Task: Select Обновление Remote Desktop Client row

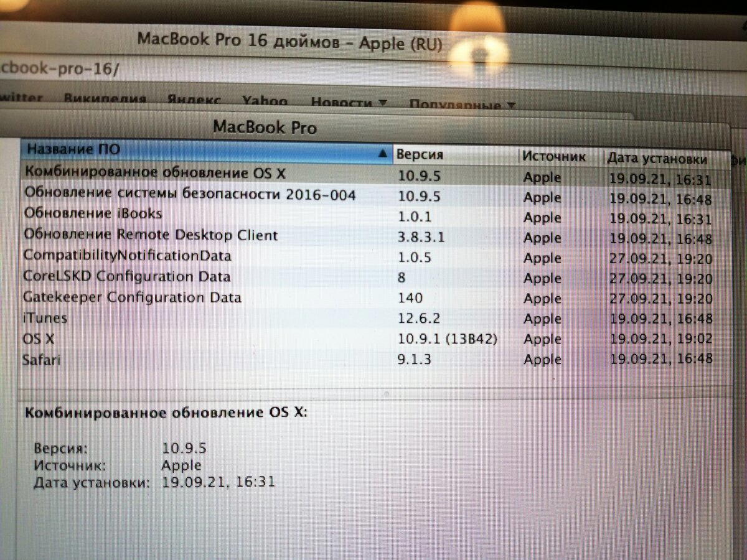Action: point(151,235)
